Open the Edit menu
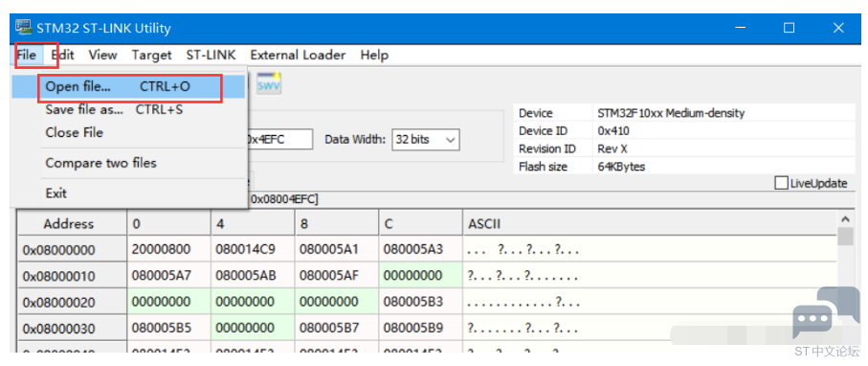868x366 pixels. [62, 55]
